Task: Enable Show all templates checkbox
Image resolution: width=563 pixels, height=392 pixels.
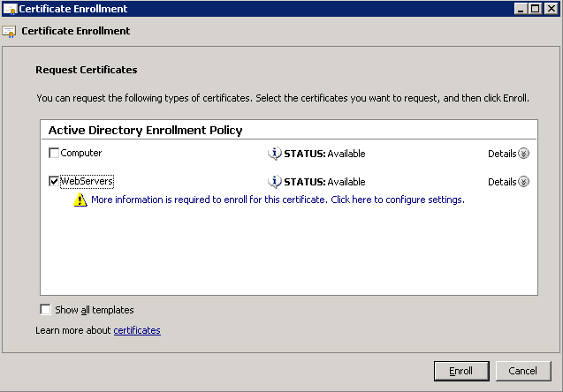Action: pyautogui.click(x=46, y=310)
